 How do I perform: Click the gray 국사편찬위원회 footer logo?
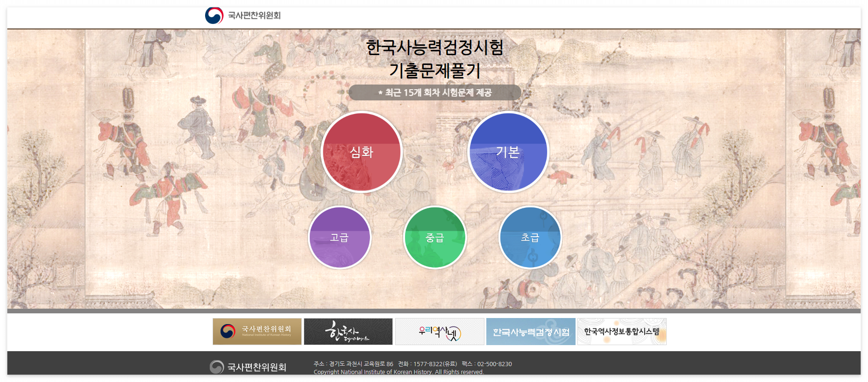tap(248, 367)
